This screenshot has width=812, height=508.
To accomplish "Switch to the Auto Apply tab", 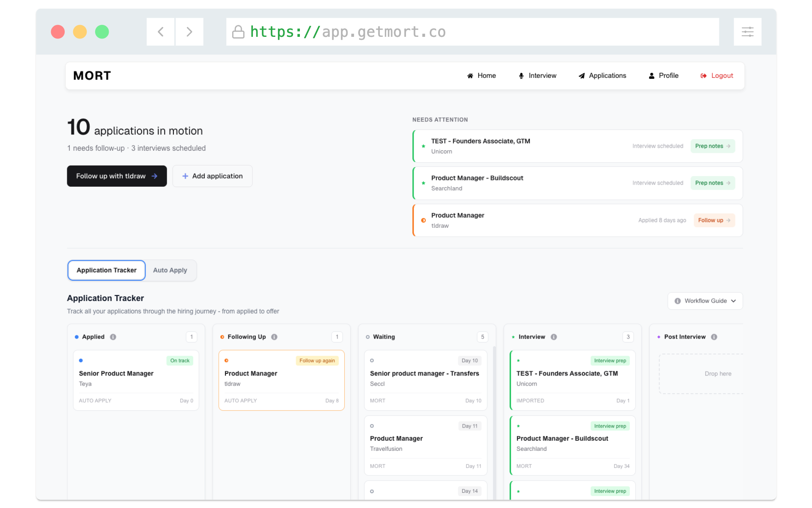I will pyautogui.click(x=170, y=270).
